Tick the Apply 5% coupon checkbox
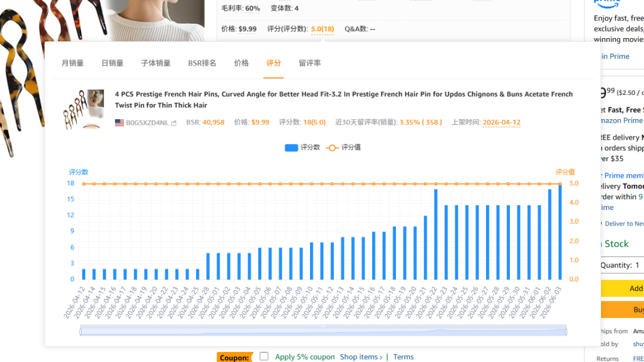Image resolution: width=644 pixels, height=362 pixels. point(264,356)
